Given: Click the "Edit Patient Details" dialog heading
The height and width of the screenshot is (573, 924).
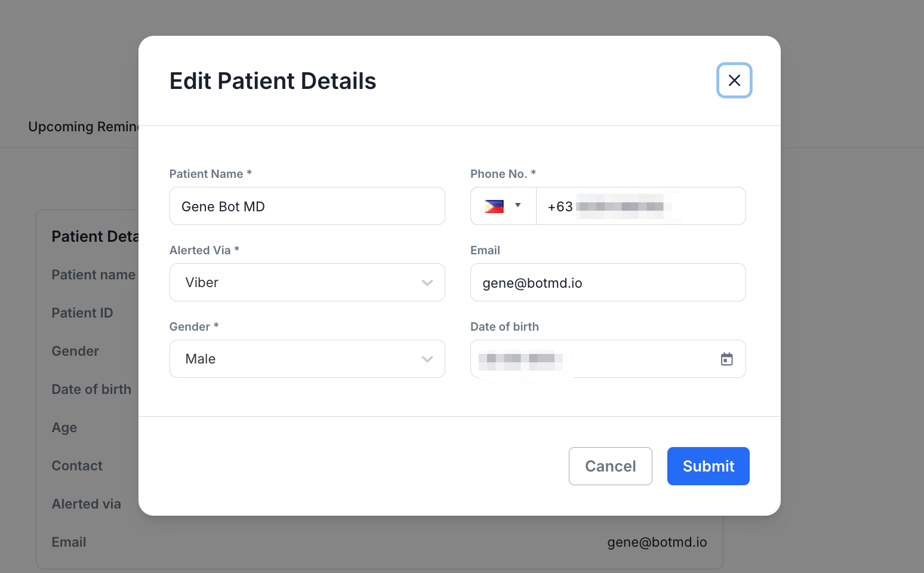Looking at the screenshot, I should (x=273, y=81).
